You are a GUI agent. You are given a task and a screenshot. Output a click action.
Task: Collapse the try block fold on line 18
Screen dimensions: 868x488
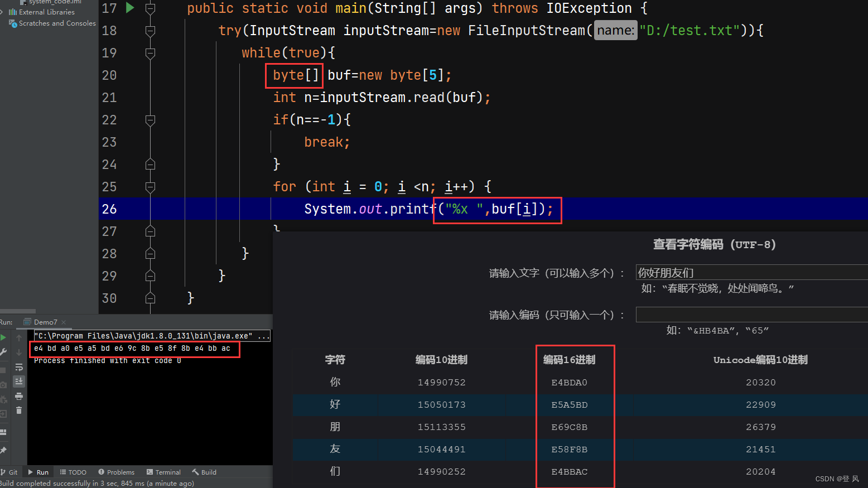tap(150, 31)
